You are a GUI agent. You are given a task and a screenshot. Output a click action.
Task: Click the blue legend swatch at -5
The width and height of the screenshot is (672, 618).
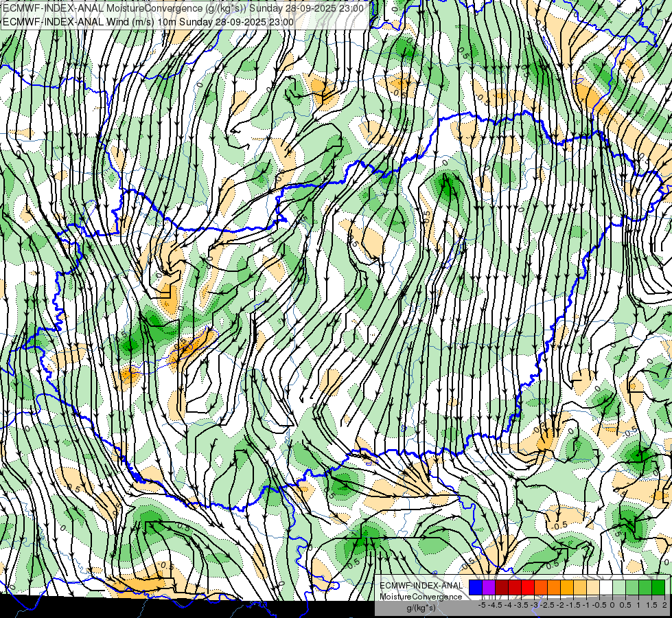point(476,588)
